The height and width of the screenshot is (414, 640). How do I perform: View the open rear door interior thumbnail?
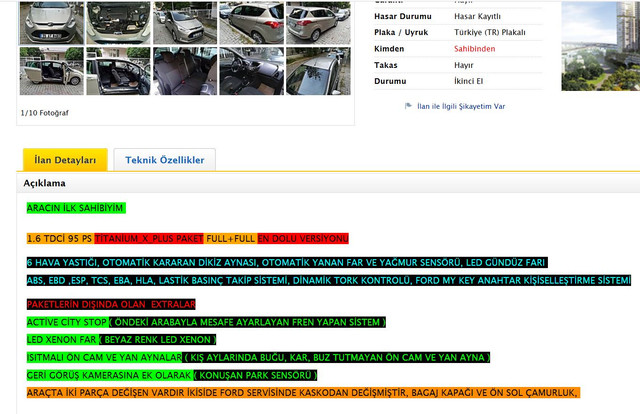pos(118,71)
